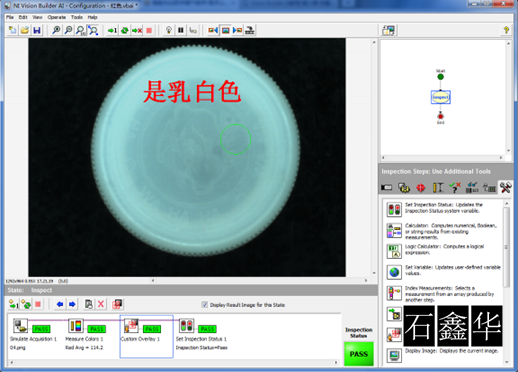Toggle the main window view icon
The image size is (518, 372).
coord(389,30)
